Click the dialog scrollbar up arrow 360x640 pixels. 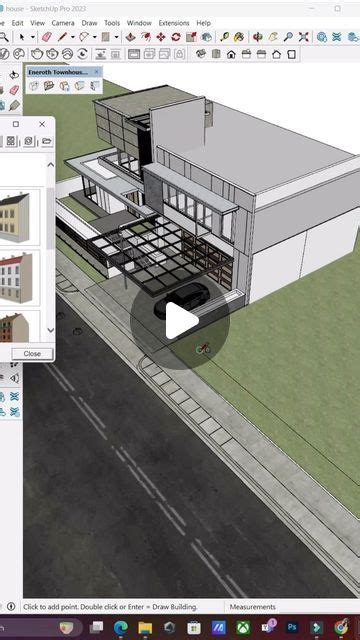point(51,165)
